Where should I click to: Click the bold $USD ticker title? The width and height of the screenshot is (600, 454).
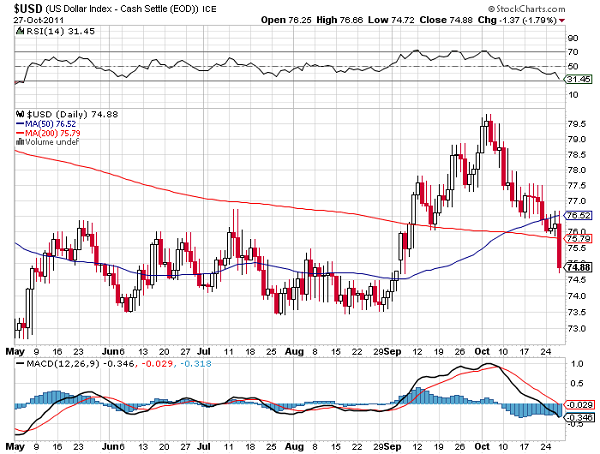click(28, 8)
